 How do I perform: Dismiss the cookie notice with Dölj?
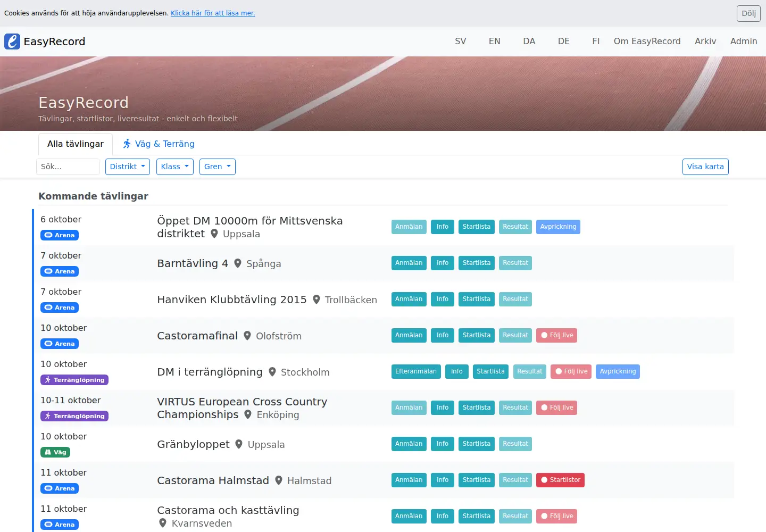(x=748, y=13)
